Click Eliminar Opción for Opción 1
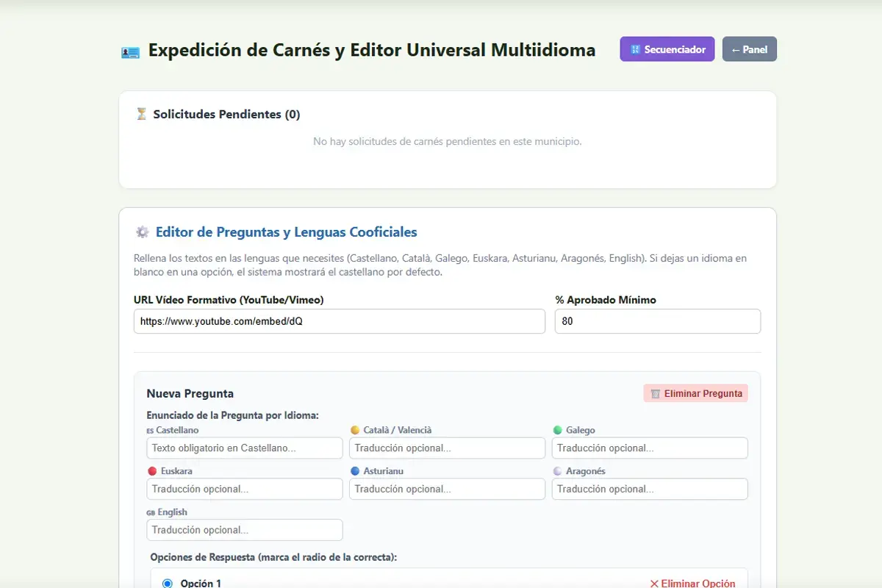882x588 pixels. tap(692, 584)
